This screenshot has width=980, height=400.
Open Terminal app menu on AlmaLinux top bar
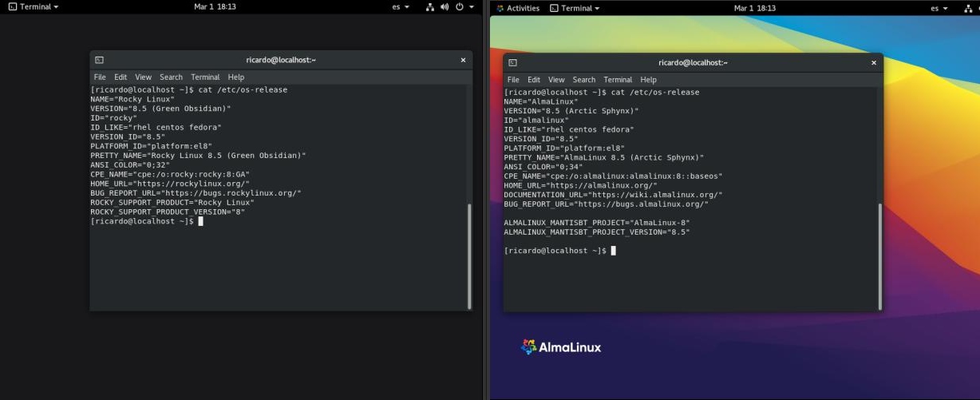(575, 8)
